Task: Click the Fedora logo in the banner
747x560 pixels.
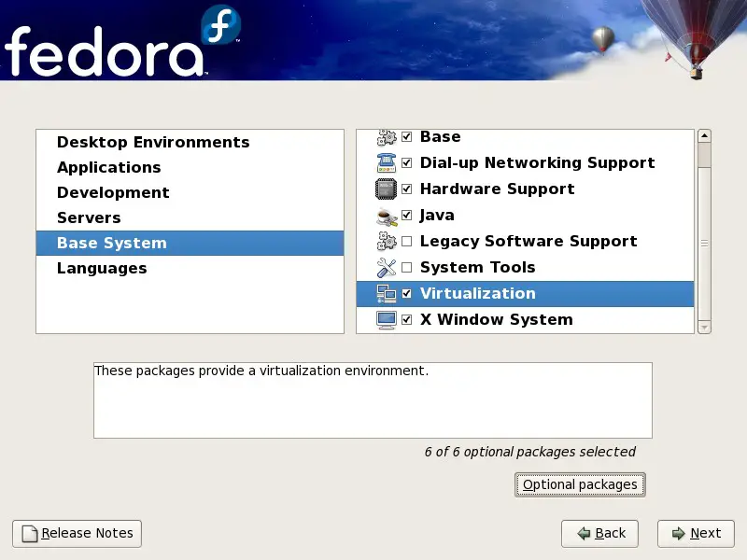Action: click(123, 42)
